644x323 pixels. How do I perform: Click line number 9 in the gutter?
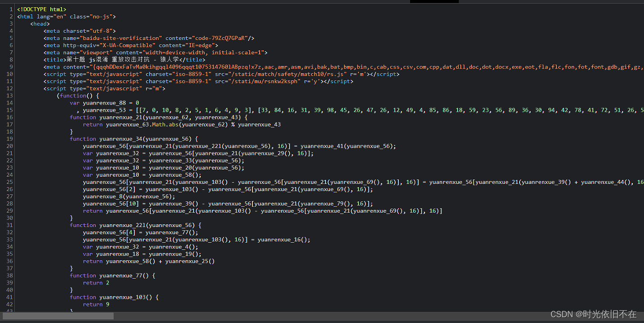[11, 67]
